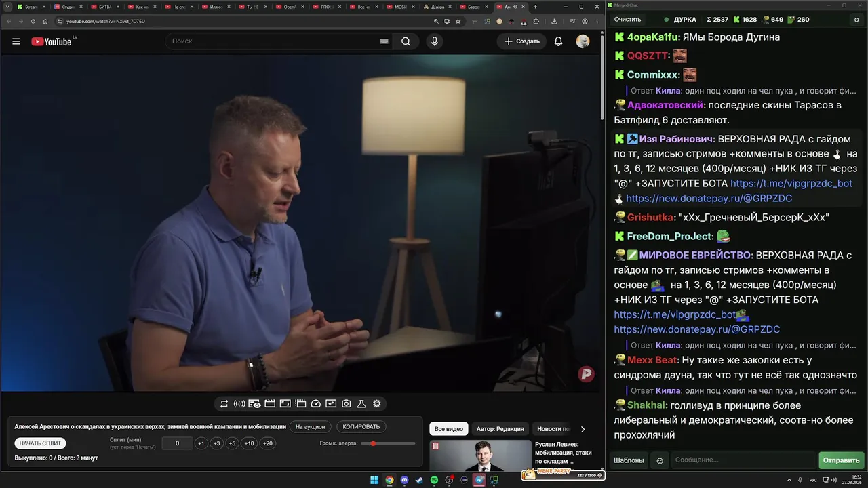Reload the page in Chrome
868x488 pixels.
33,21
